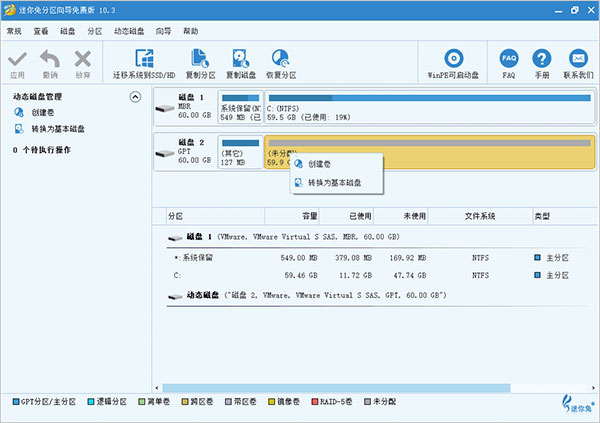Click the horizontal scrollbar left arrow
Screen dimensions: 600x423
point(157,388)
